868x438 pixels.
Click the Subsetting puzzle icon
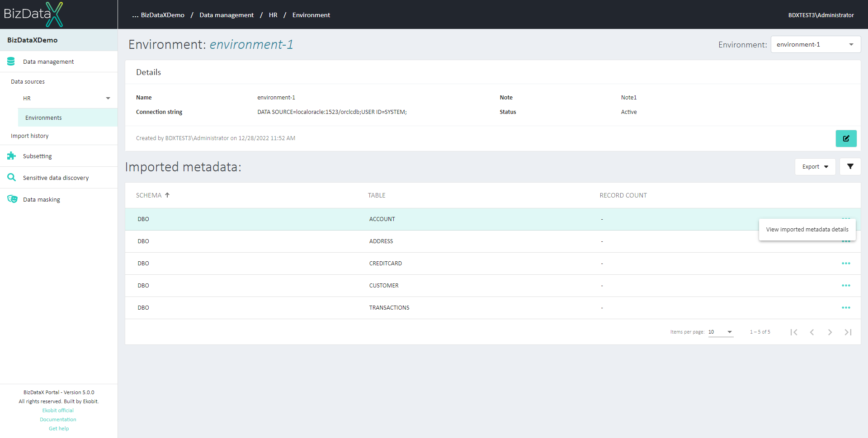click(x=11, y=156)
